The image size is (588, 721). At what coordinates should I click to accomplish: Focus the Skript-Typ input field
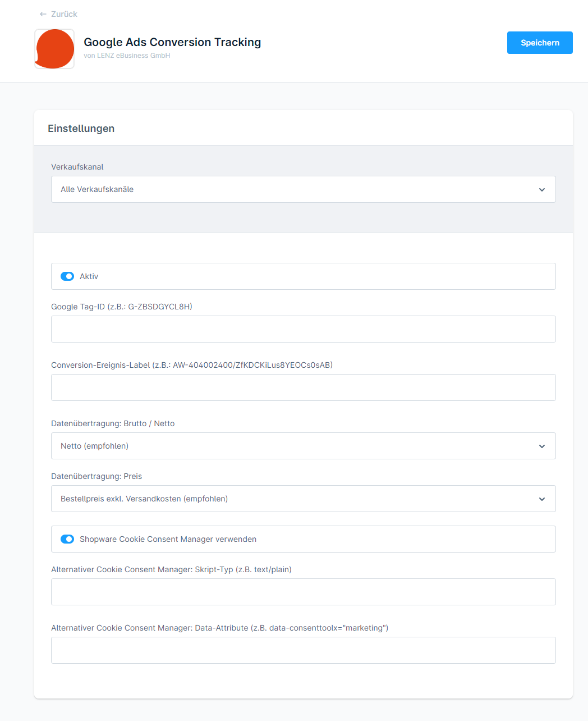point(304,592)
